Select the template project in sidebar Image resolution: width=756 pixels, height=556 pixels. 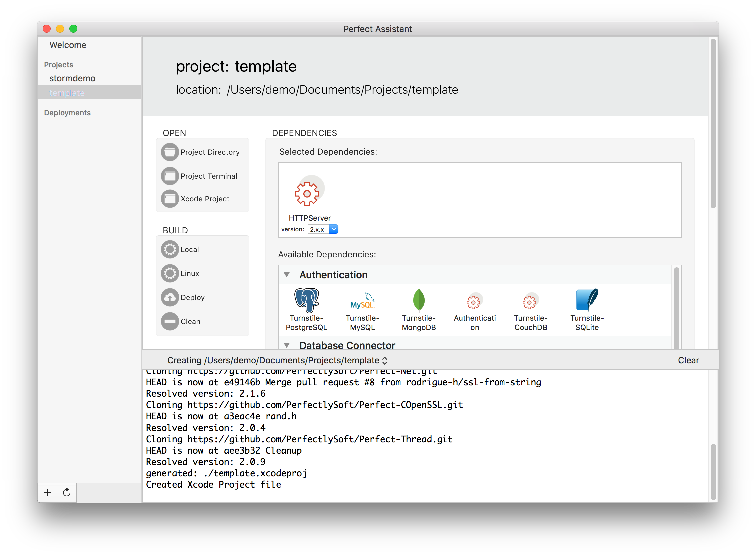tap(89, 93)
